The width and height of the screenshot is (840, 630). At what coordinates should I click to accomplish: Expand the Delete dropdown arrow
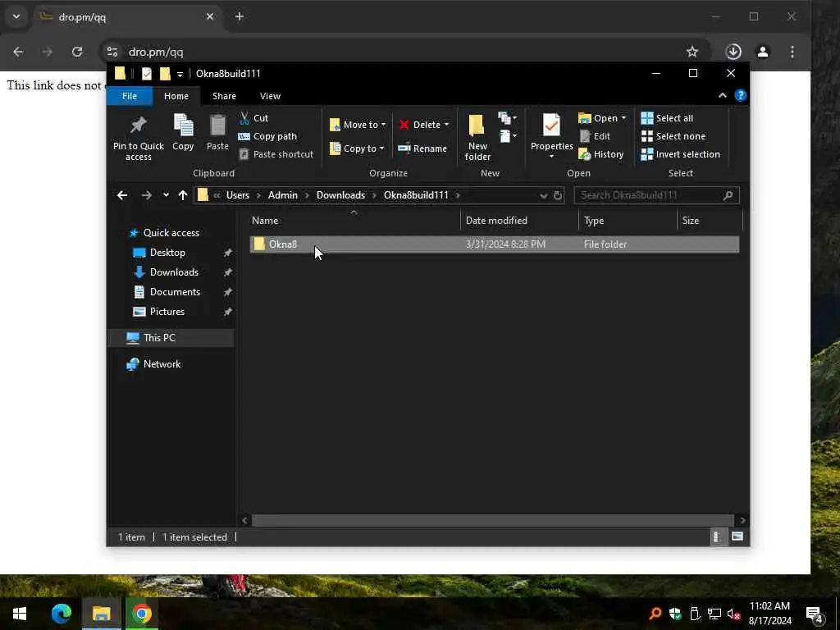point(446,125)
